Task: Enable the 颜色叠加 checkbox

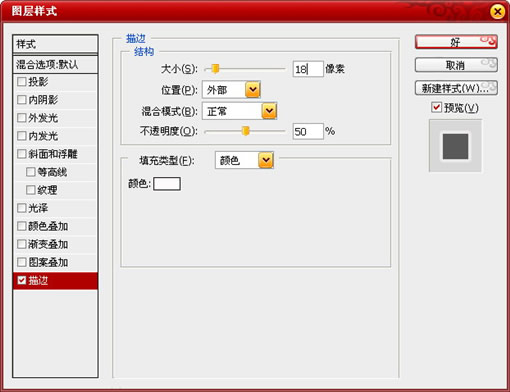Action: click(22, 226)
